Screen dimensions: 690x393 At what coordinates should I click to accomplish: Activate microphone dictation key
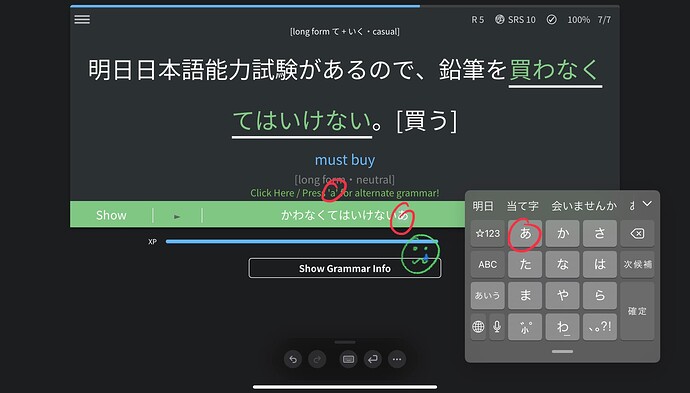coord(497,327)
